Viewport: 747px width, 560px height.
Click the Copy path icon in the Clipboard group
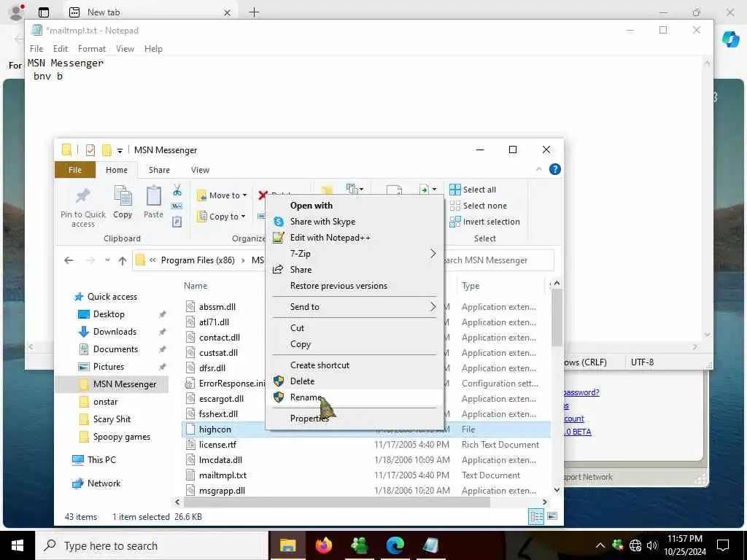pyautogui.click(x=177, y=206)
